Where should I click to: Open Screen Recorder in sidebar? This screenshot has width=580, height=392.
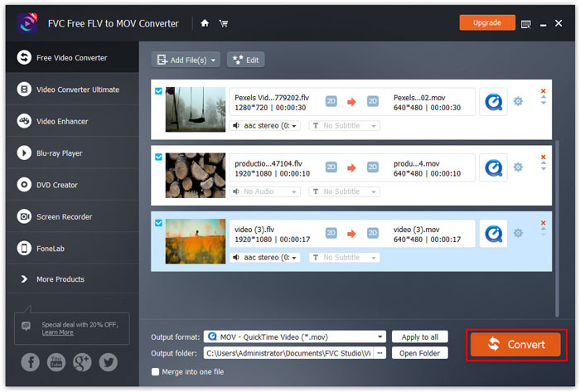[x=73, y=216]
